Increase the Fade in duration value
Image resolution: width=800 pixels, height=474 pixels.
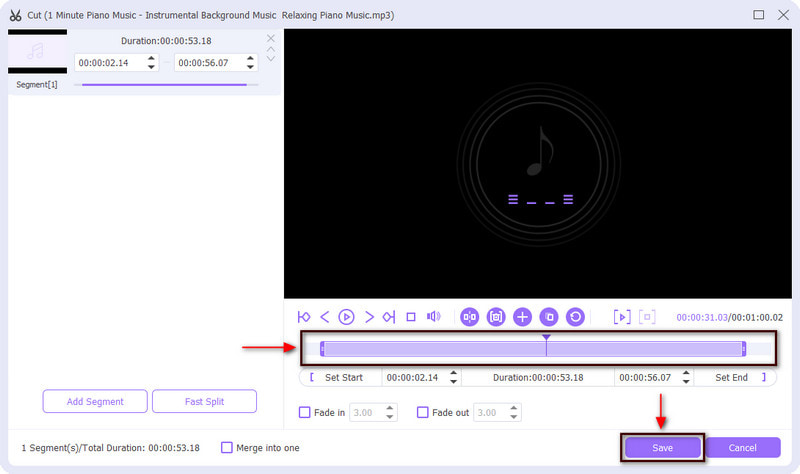point(390,408)
